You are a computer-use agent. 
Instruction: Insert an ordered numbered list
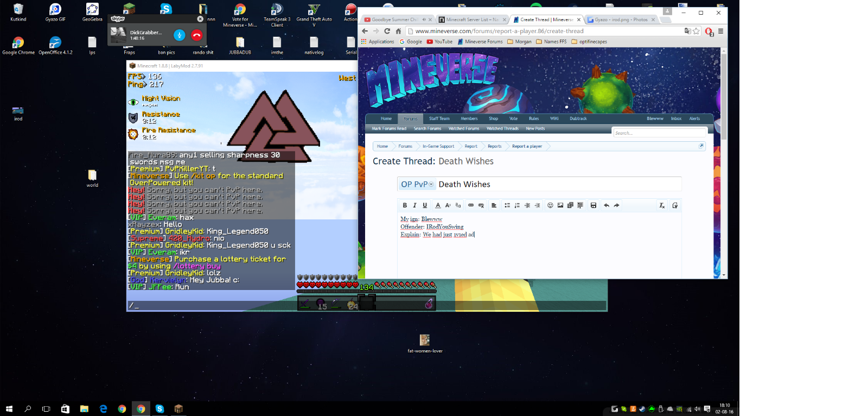[517, 205]
